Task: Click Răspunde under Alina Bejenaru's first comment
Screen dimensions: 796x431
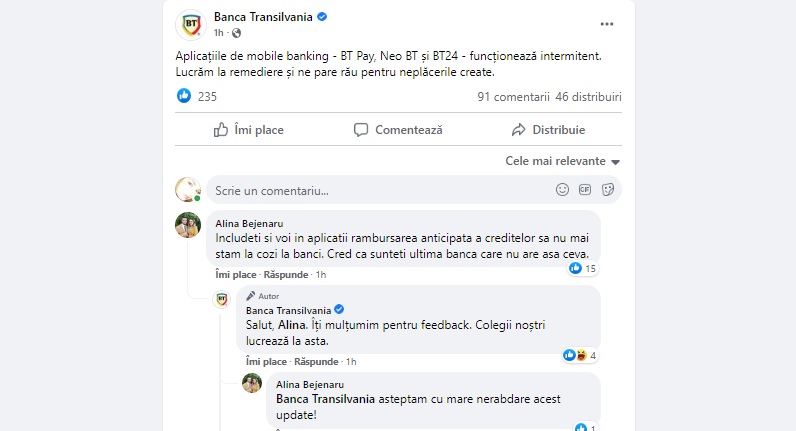Action: [286, 274]
